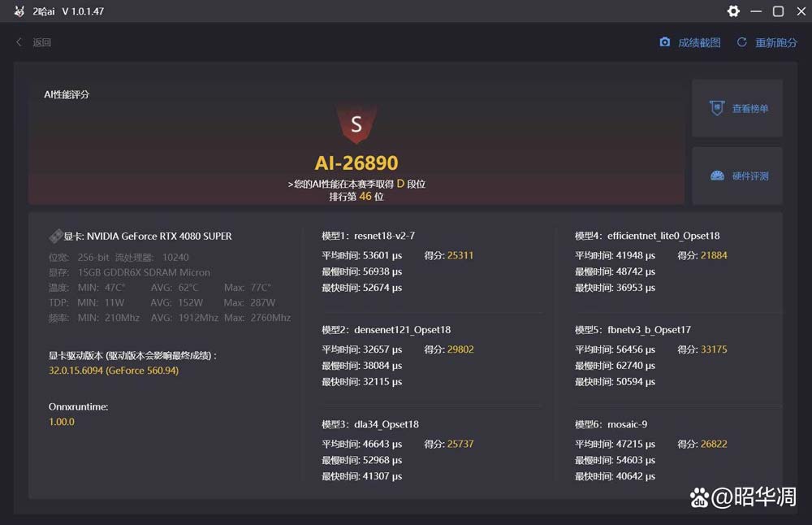Maximize the 2哈ai window
The image size is (812, 525).
click(778, 11)
